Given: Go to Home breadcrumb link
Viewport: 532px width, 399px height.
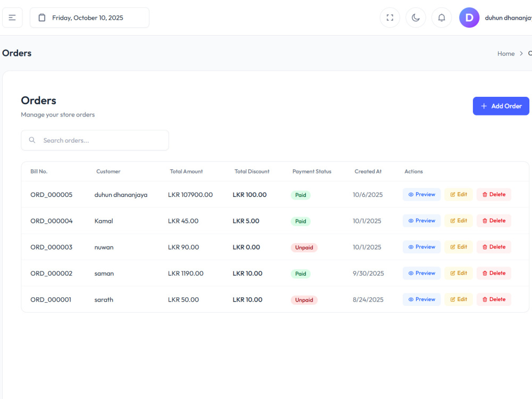Looking at the screenshot, I should pos(506,54).
